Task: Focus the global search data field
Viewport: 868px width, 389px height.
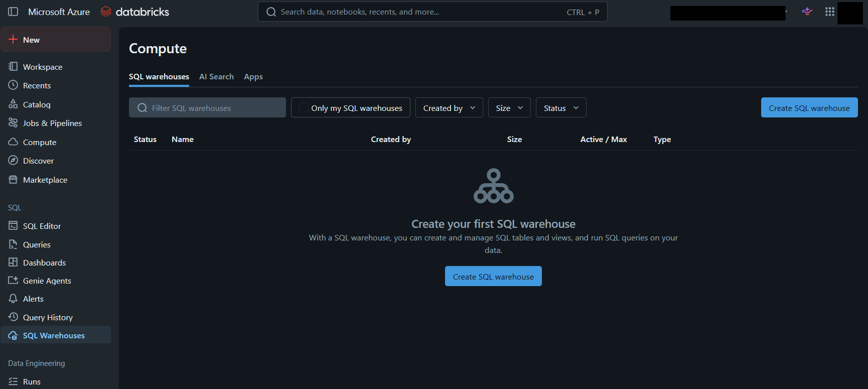Action: pyautogui.click(x=432, y=12)
